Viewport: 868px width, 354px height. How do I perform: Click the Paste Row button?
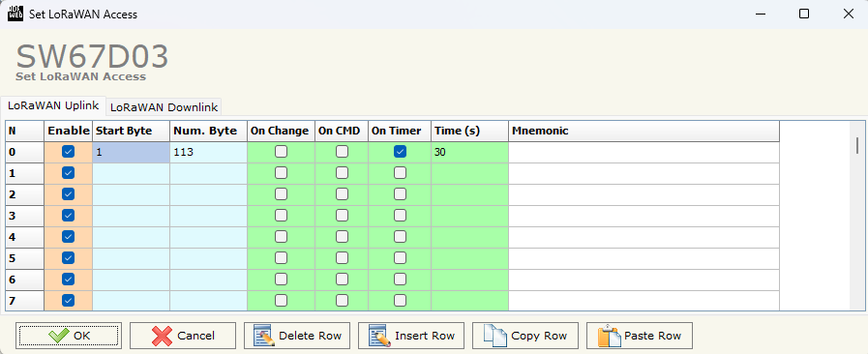(x=639, y=336)
